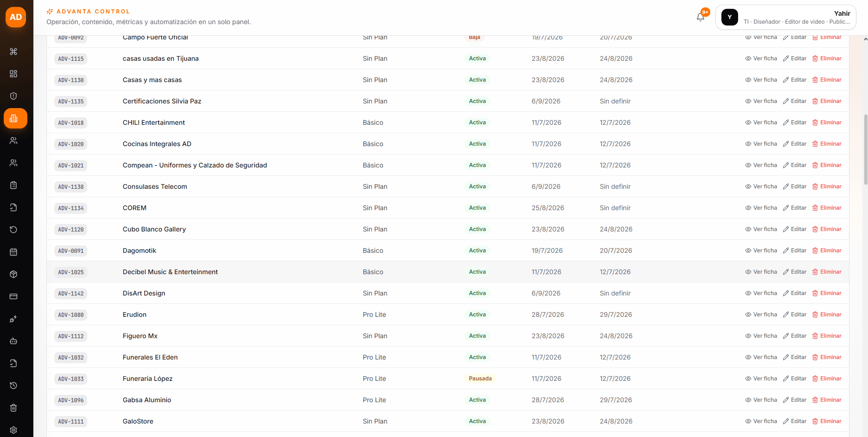Open the clock history sidebar icon
This screenshot has height=437, width=868.
[x=13, y=386]
